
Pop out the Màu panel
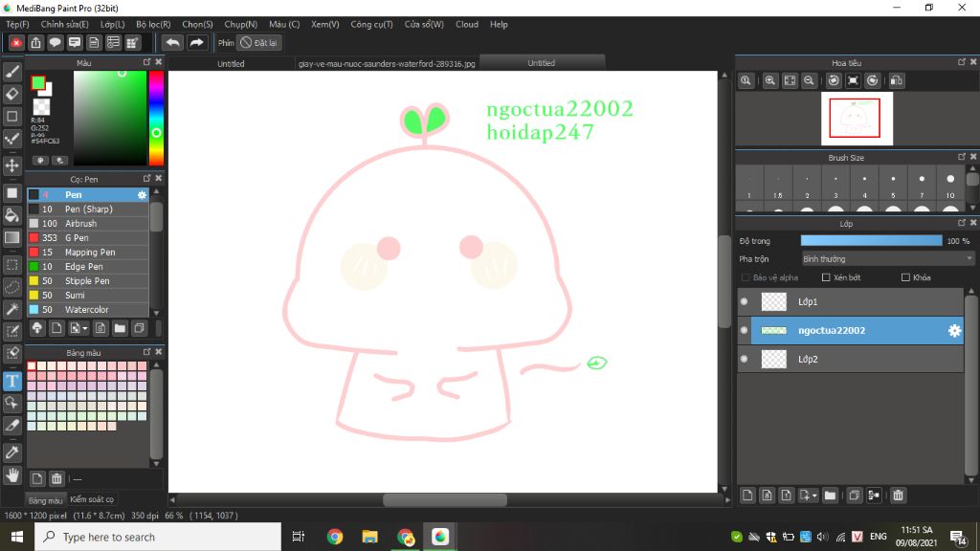146,62
